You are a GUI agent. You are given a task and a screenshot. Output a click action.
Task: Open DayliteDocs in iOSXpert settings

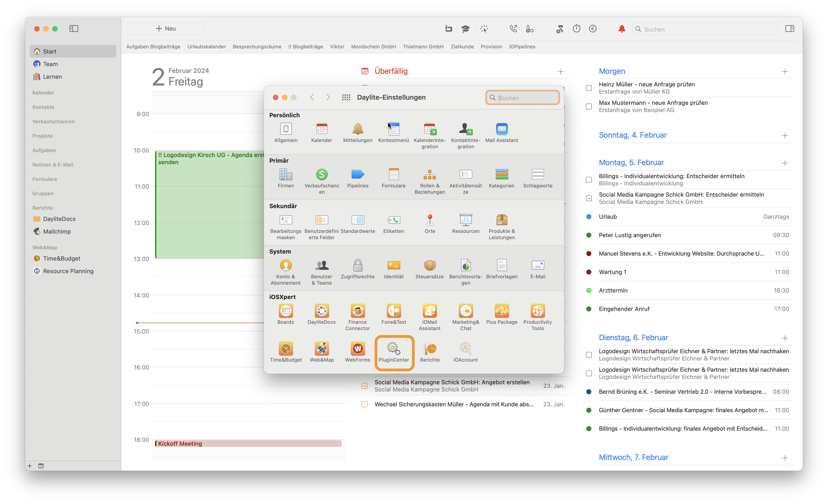(x=322, y=315)
